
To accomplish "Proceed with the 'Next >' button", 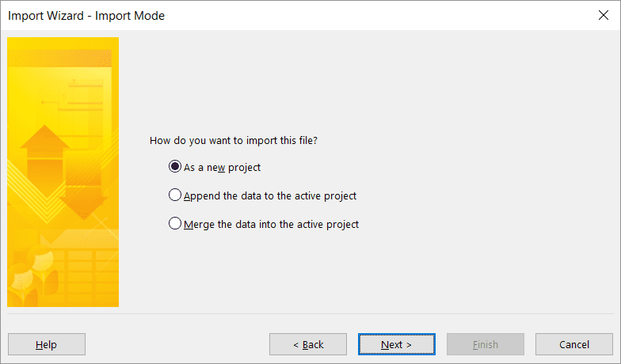I will tap(397, 344).
